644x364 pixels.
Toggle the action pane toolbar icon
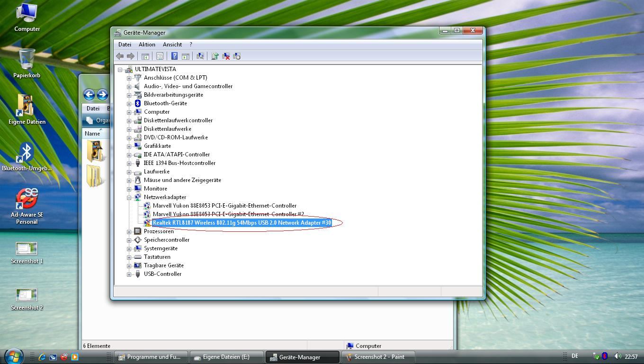(x=186, y=56)
